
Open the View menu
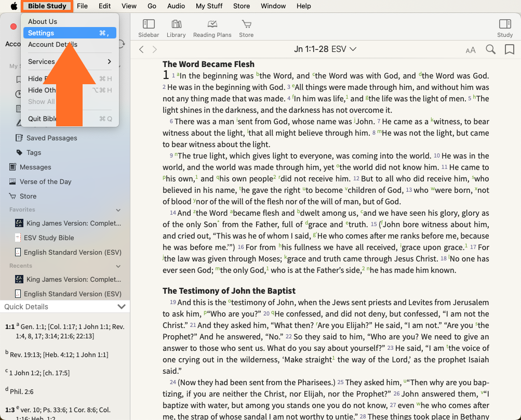pos(129,6)
